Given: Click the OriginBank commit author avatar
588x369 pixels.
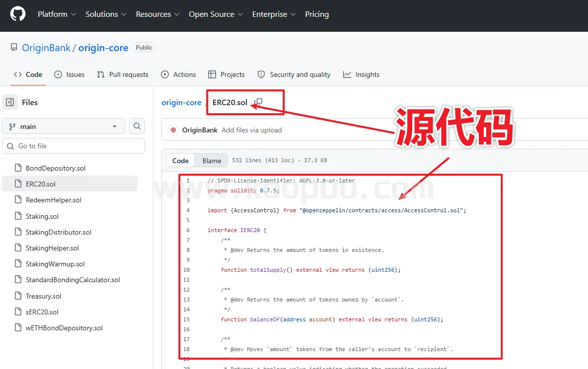Looking at the screenshot, I should pyautogui.click(x=173, y=130).
